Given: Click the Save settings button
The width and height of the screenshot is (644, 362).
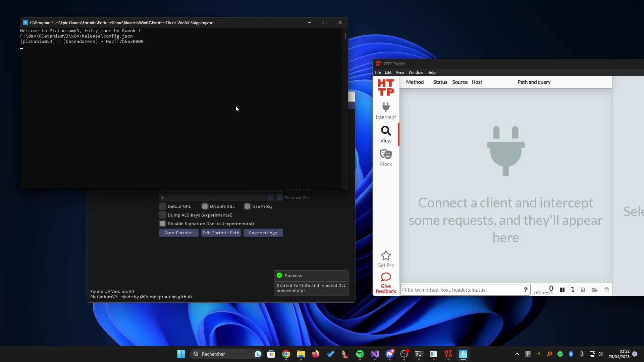Looking at the screenshot, I should 263,233.
